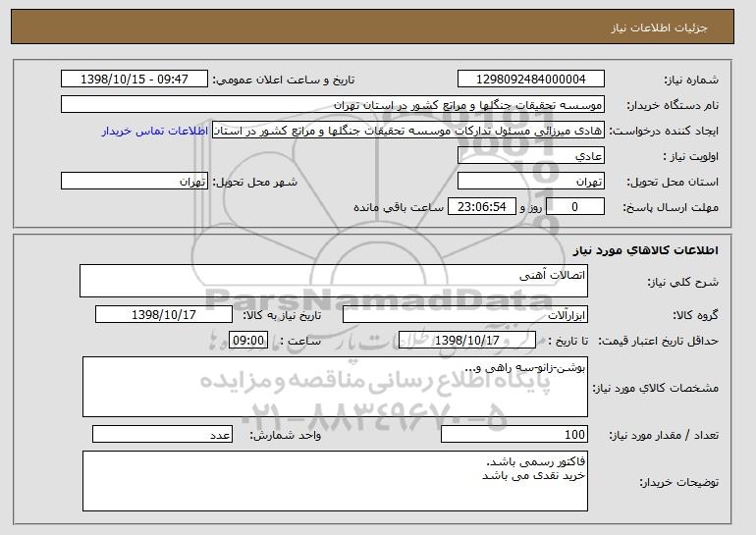Open the buyer contact info link
Image resolution: width=756 pixels, height=535 pixels.
pos(155,131)
